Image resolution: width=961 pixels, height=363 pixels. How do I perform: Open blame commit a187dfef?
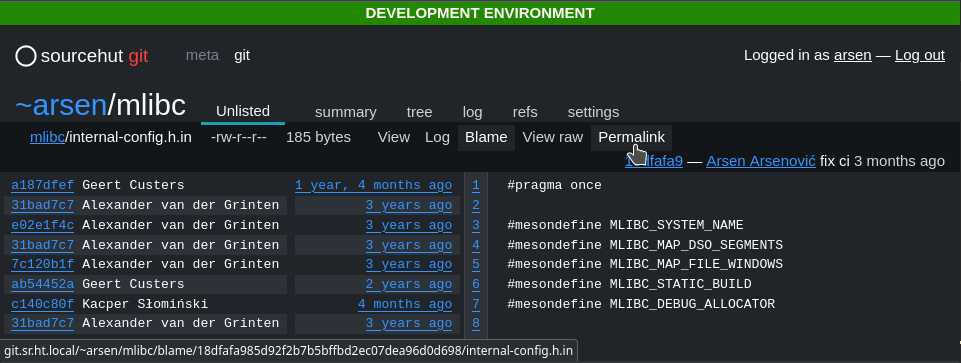(x=42, y=185)
